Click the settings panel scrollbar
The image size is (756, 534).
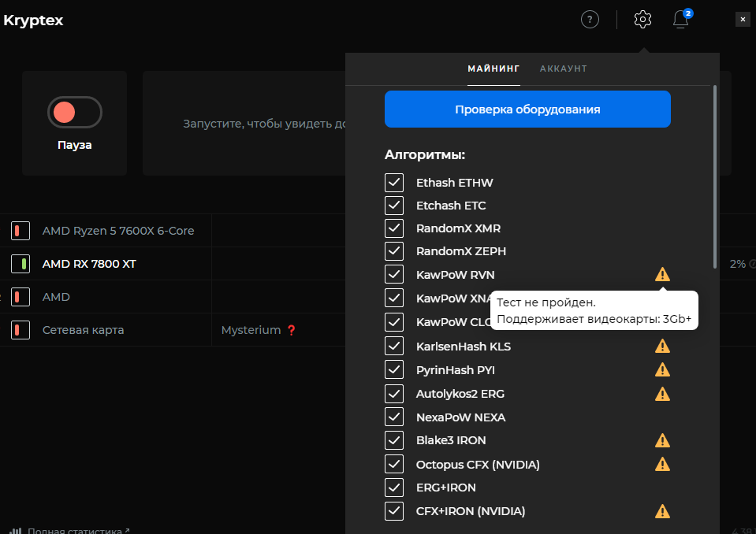(x=714, y=176)
